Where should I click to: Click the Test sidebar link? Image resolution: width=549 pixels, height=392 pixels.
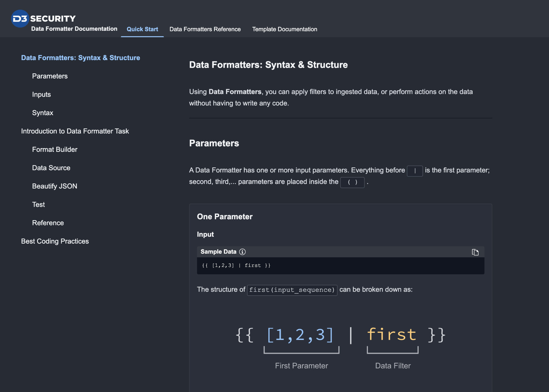pyautogui.click(x=38, y=205)
